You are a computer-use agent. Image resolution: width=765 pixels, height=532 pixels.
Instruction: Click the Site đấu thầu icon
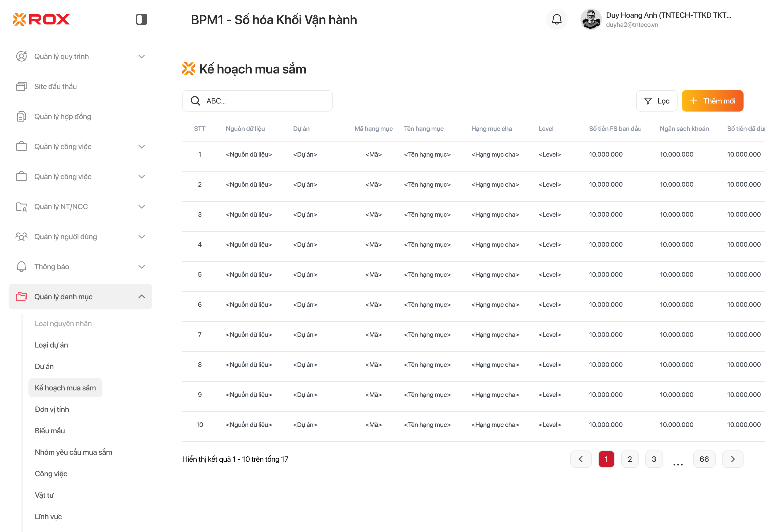click(x=21, y=87)
